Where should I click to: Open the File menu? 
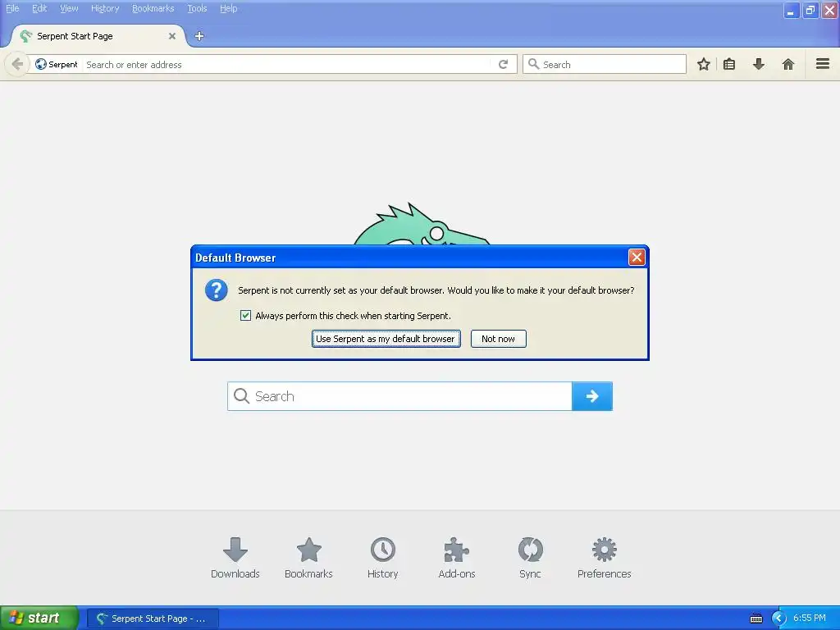(x=12, y=8)
